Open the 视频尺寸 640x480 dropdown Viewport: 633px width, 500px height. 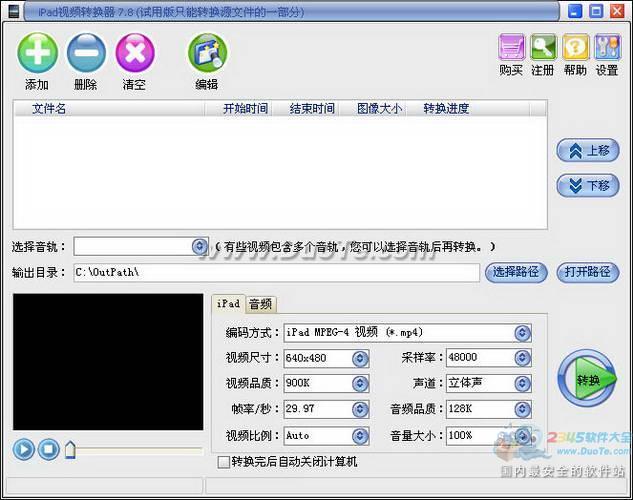[360, 358]
